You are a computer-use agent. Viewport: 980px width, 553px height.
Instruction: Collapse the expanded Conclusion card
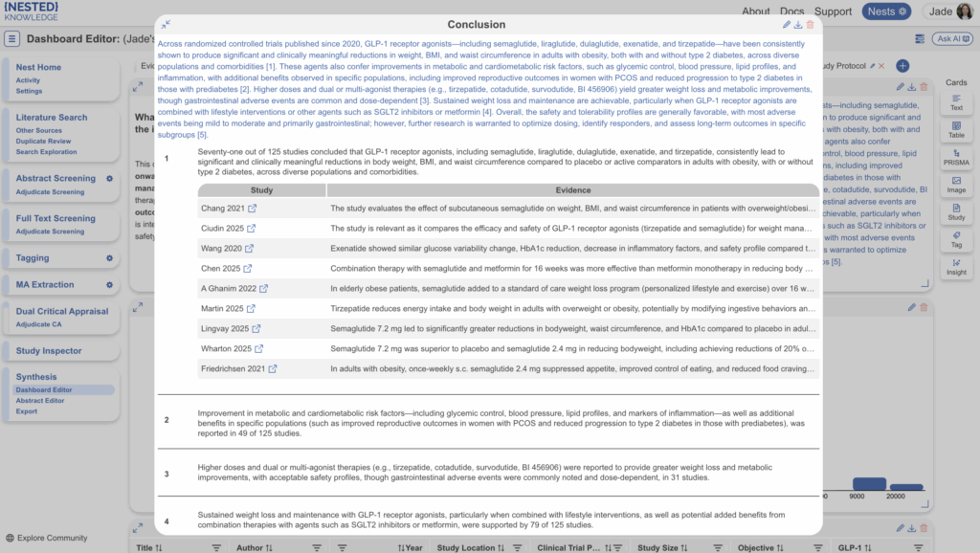(167, 24)
